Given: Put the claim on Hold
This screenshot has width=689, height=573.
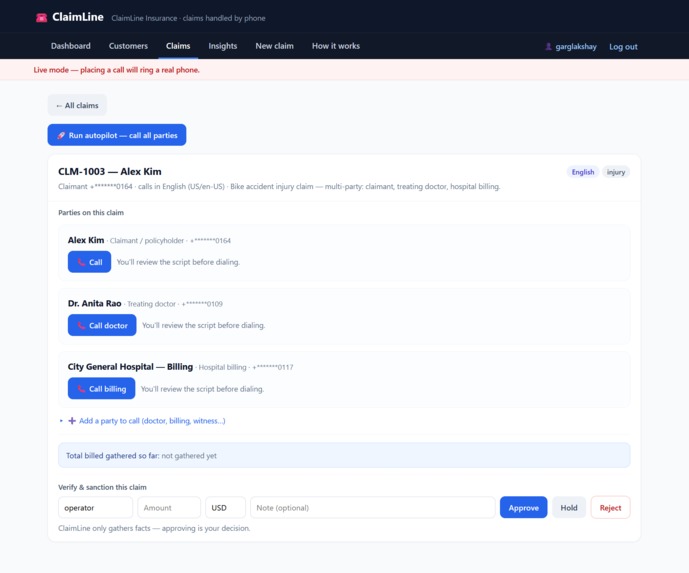Looking at the screenshot, I should point(569,508).
